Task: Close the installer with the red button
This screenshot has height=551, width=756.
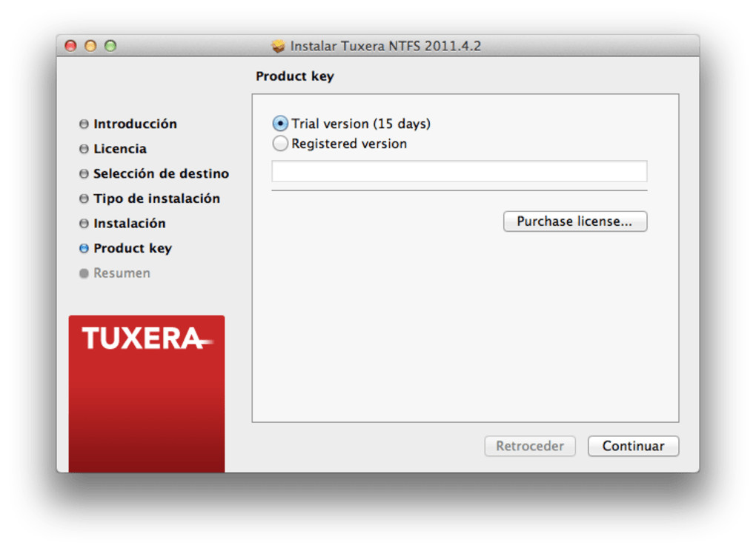Action: click(71, 46)
